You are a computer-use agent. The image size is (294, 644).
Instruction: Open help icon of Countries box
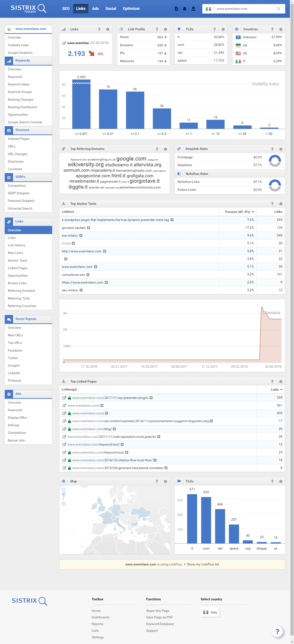pyautogui.click(x=272, y=29)
